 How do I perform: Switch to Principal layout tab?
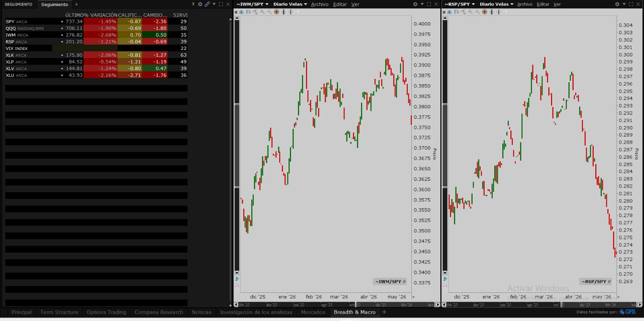(21, 312)
